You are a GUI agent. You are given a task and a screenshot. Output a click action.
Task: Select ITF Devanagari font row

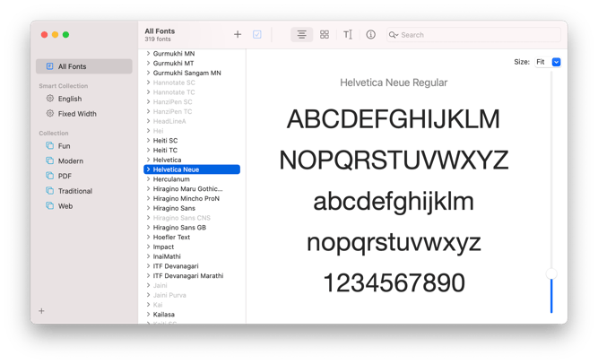[192, 266]
